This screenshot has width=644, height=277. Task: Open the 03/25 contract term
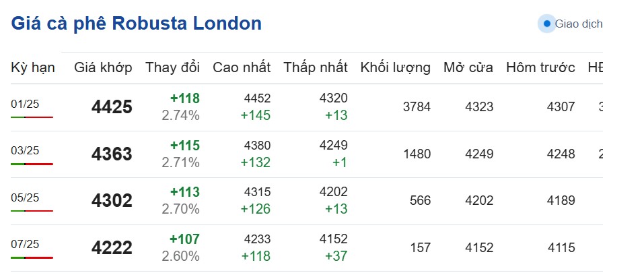pos(25,150)
